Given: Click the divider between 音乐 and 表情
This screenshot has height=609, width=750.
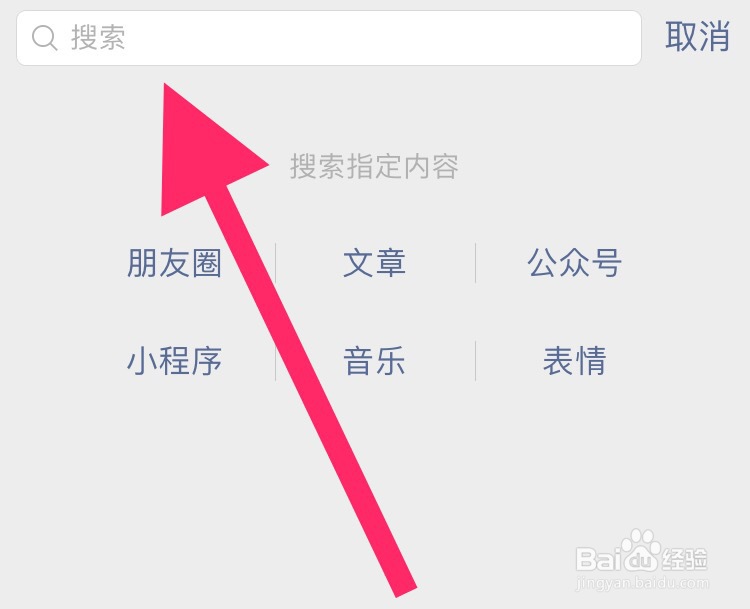Looking at the screenshot, I should tap(475, 361).
